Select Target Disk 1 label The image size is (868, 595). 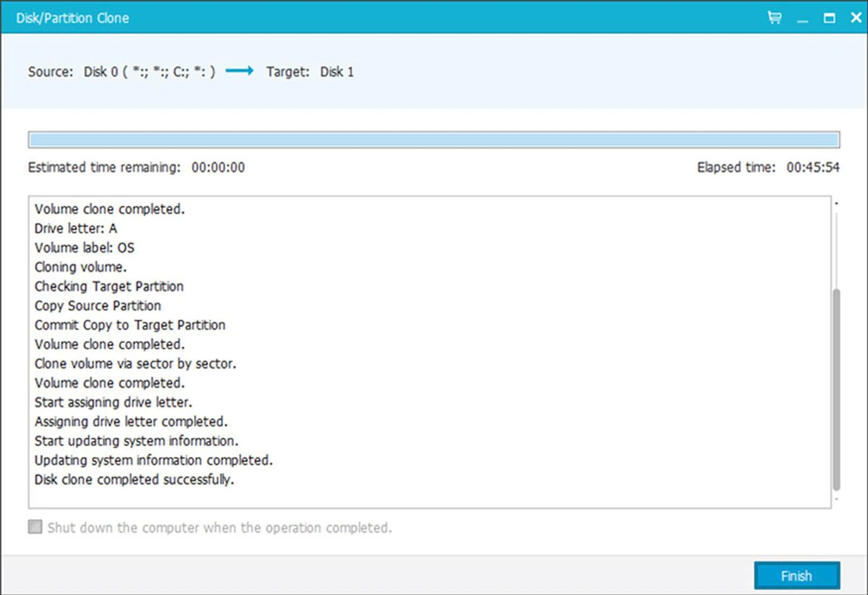coord(337,71)
